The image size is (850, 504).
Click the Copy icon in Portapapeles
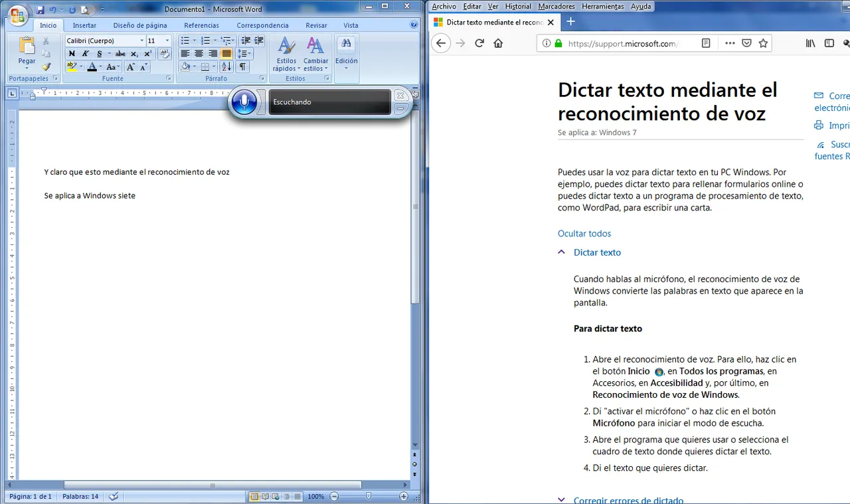[46, 54]
